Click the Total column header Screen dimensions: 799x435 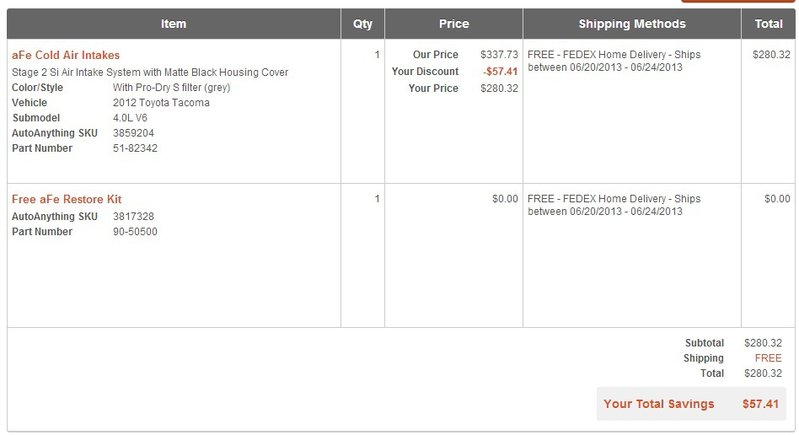click(x=768, y=24)
